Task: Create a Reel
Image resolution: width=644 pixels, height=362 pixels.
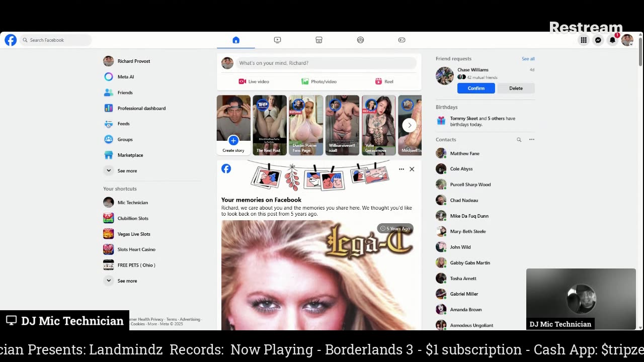Action: 384,81
